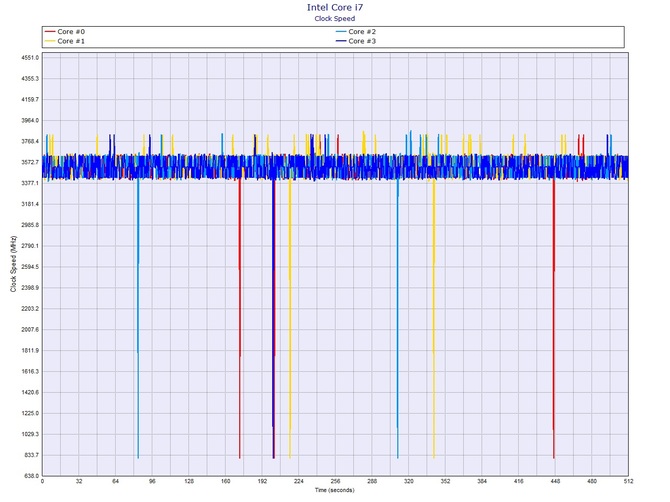Click the 1420.6 y-axis value
Viewport: 670px width, 502px height.
[x=30, y=392]
